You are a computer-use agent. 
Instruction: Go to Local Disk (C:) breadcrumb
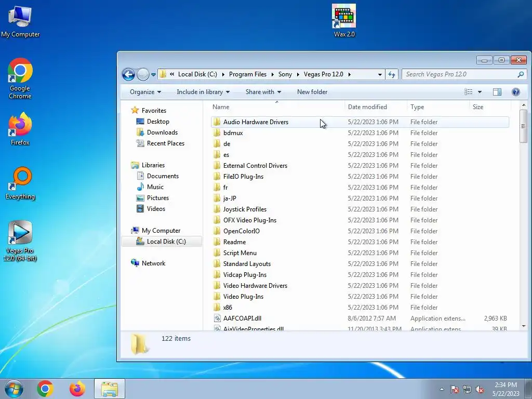pos(197,74)
